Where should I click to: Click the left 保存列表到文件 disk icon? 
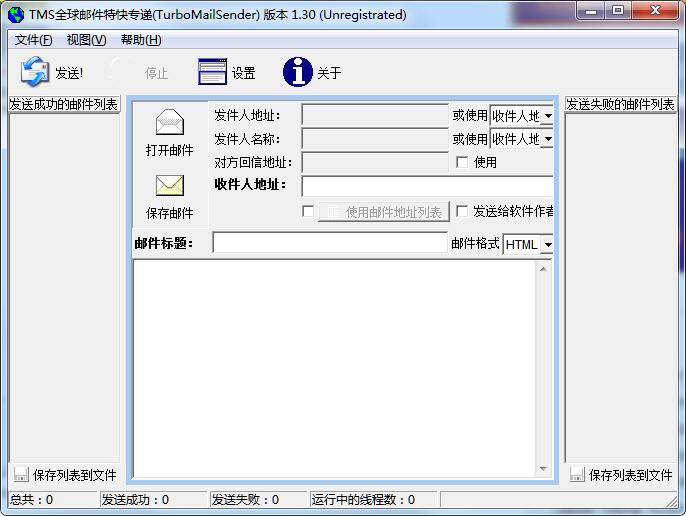20,475
